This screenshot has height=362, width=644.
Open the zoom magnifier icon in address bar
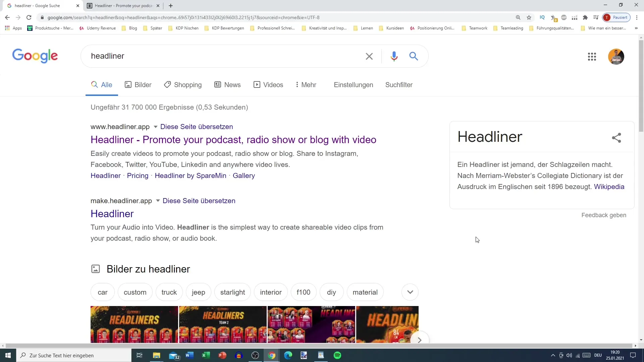coord(518,17)
